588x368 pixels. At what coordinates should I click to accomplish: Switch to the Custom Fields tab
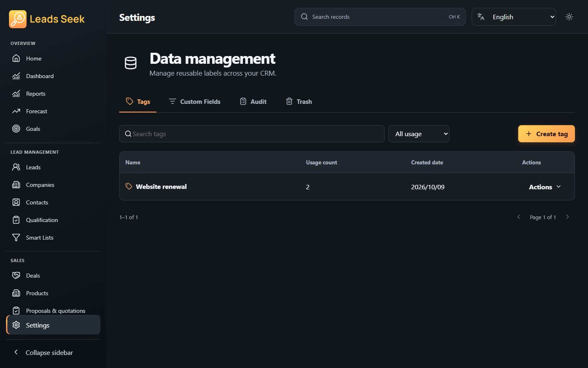pos(194,101)
